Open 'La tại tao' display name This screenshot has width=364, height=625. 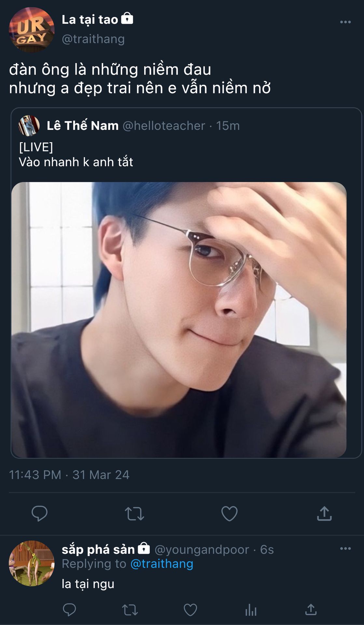click(90, 20)
